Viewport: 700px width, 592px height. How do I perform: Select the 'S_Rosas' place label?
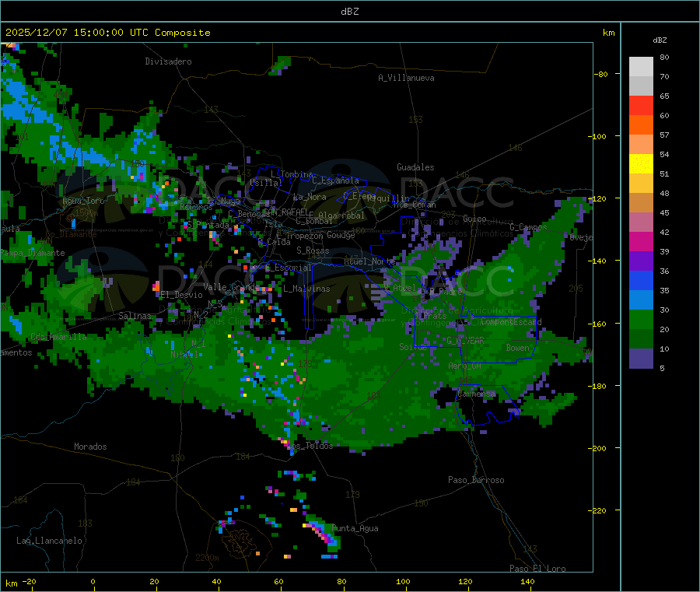[313, 250]
